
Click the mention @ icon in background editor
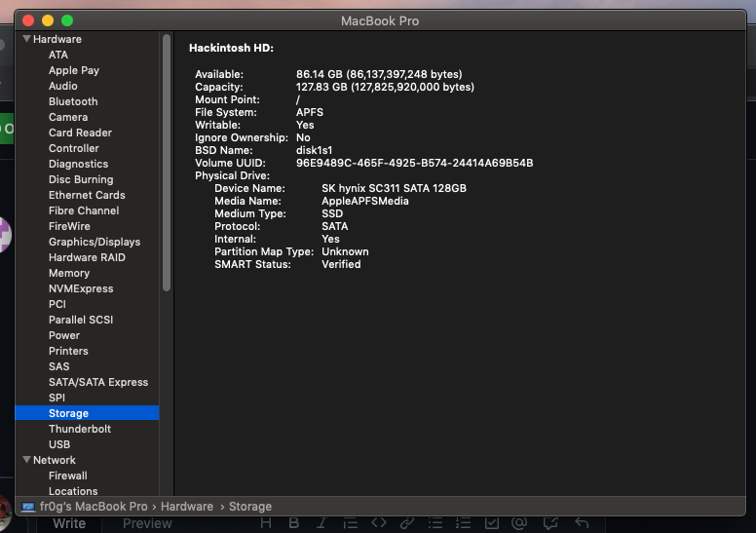tap(519, 523)
